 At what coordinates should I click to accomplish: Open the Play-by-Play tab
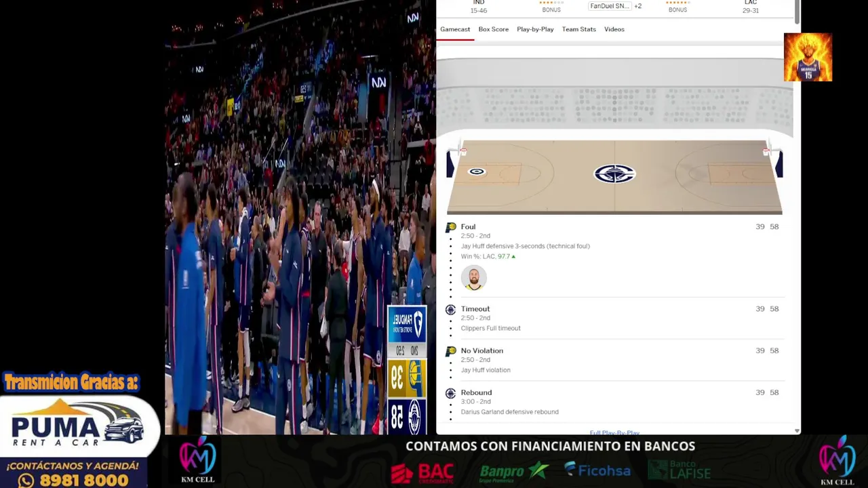535,29
